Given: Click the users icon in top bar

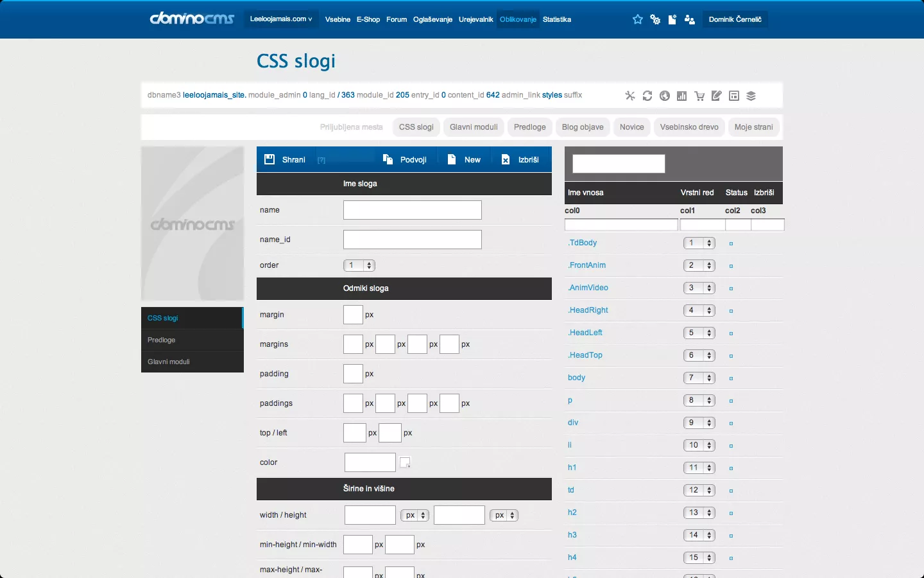Looking at the screenshot, I should pyautogui.click(x=690, y=19).
